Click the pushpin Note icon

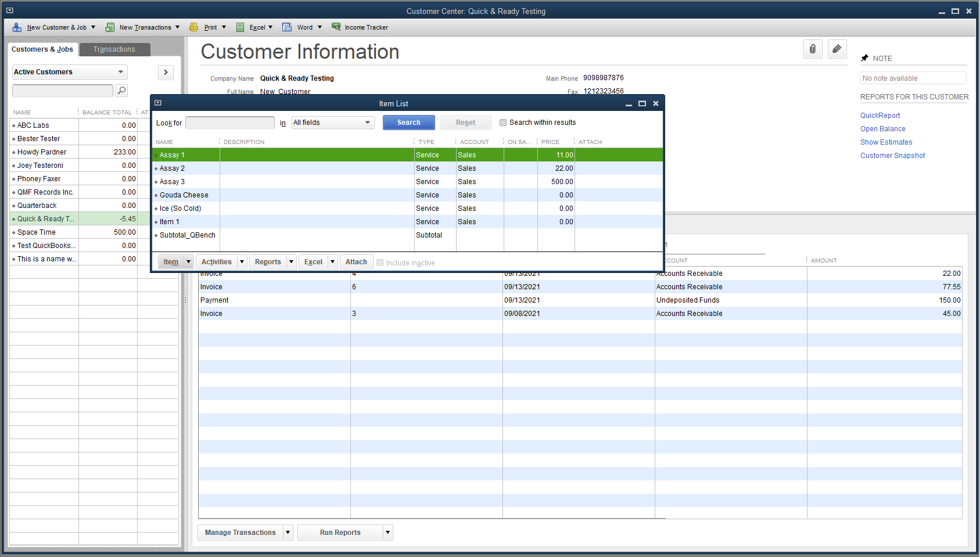coord(864,58)
